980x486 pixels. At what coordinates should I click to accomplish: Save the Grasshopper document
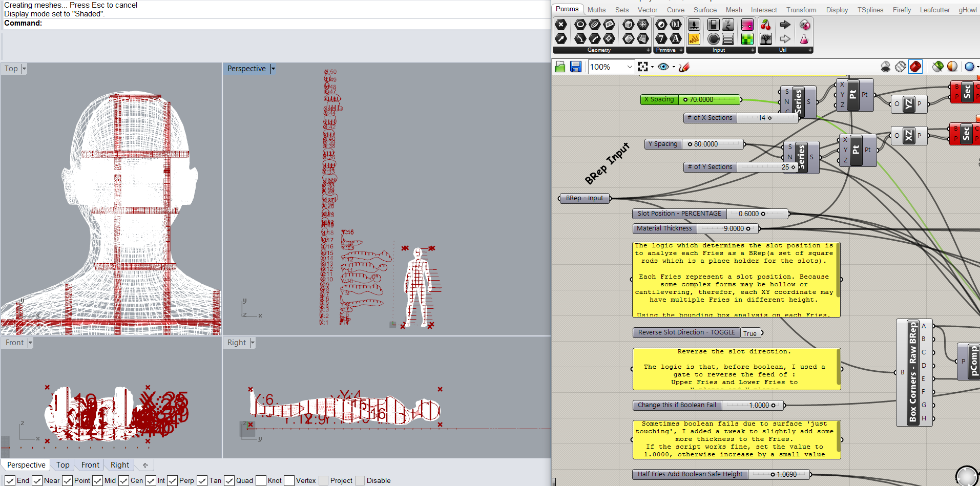(576, 67)
